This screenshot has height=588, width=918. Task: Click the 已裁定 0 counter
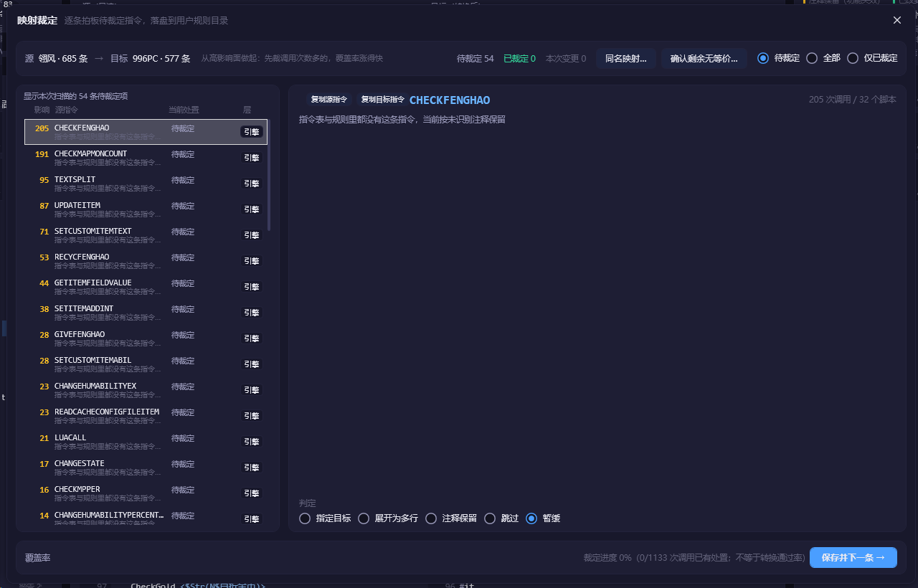pos(520,59)
